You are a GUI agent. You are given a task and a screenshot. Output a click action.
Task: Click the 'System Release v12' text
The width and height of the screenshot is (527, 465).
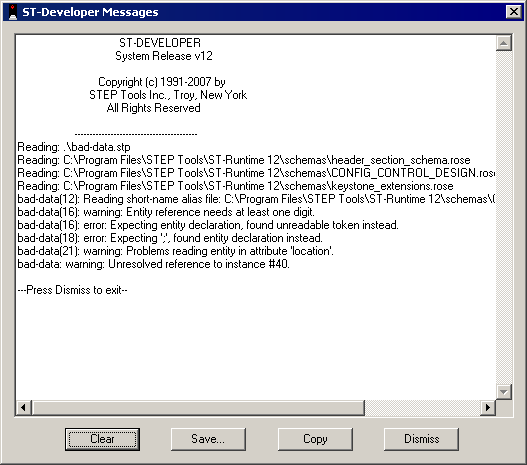[164, 56]
